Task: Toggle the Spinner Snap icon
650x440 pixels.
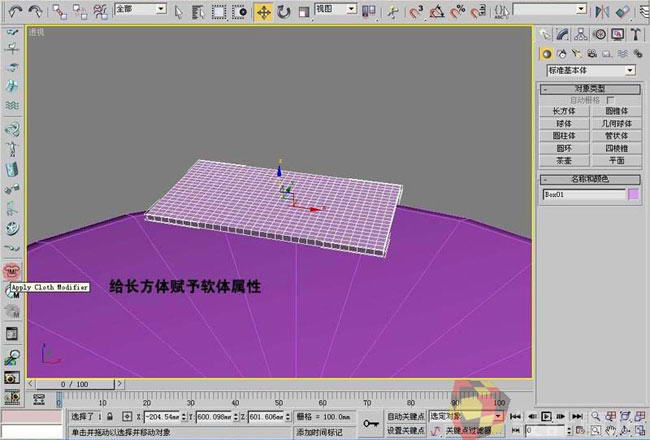Action: pos(478,12)
